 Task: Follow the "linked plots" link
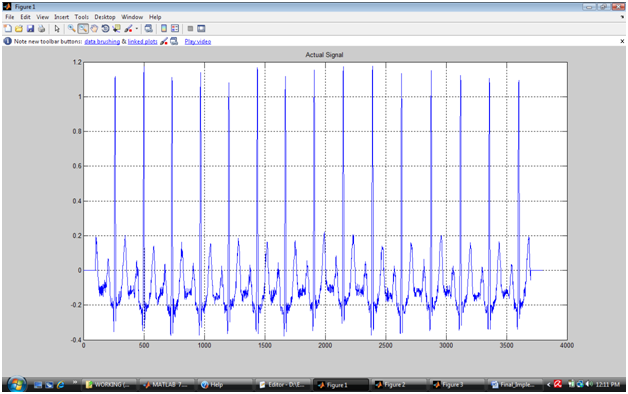[x=143, y=41]
